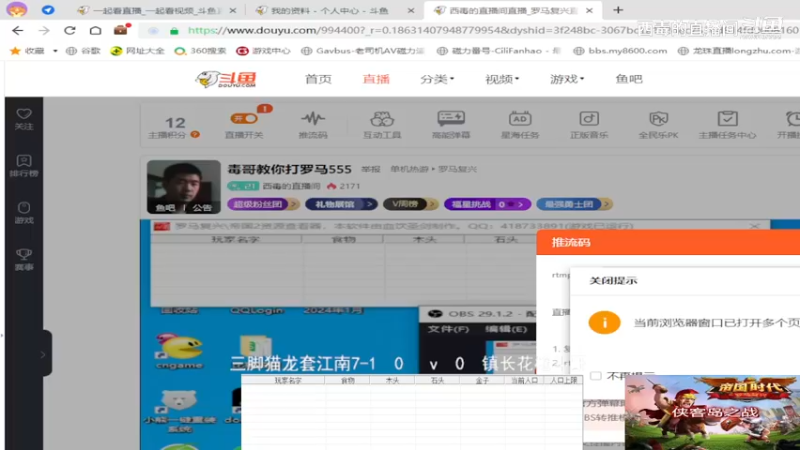The image size is (800, 450).
Task: Expand 礼物展馆 badge
Action: 341,204
